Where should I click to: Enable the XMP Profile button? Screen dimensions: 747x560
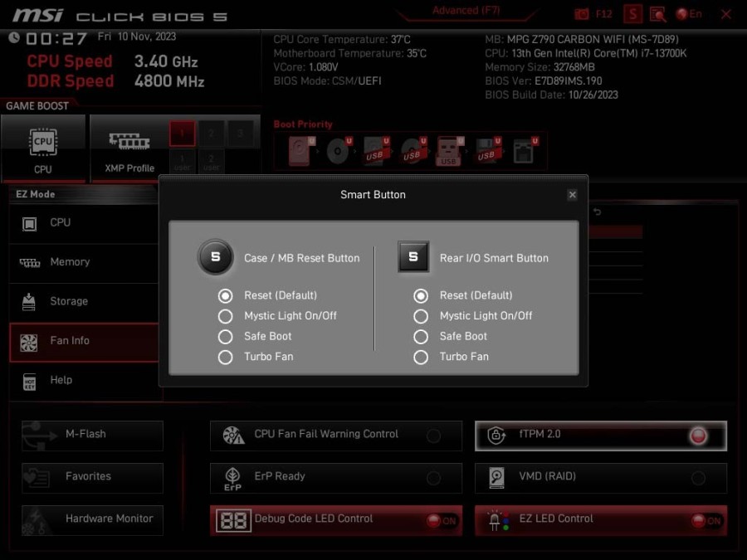[x=129, y=149]
